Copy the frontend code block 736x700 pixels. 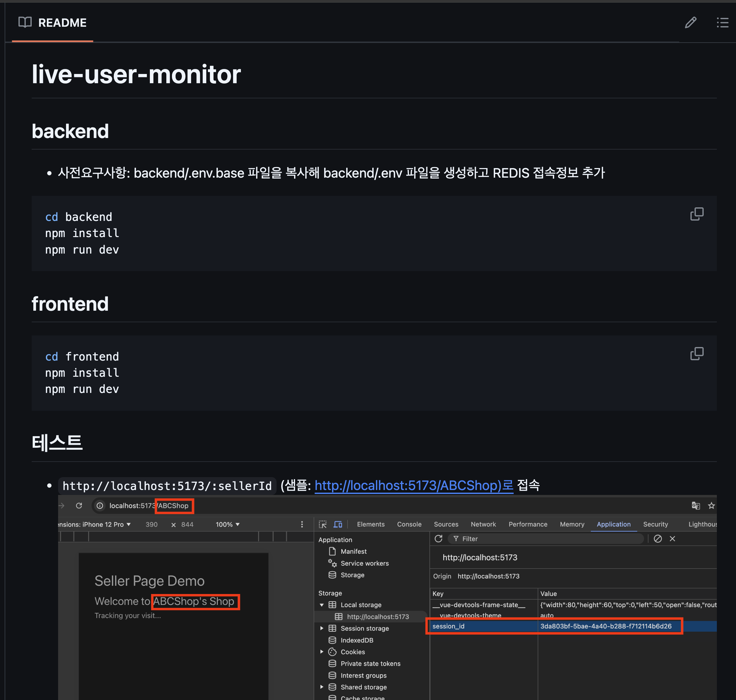tap(696, 354)
